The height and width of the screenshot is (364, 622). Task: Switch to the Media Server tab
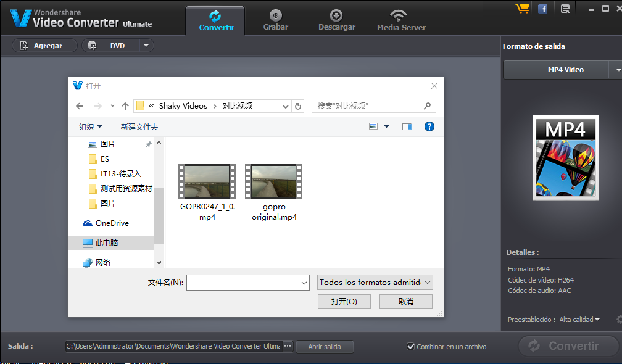click(x=401, y=21)
